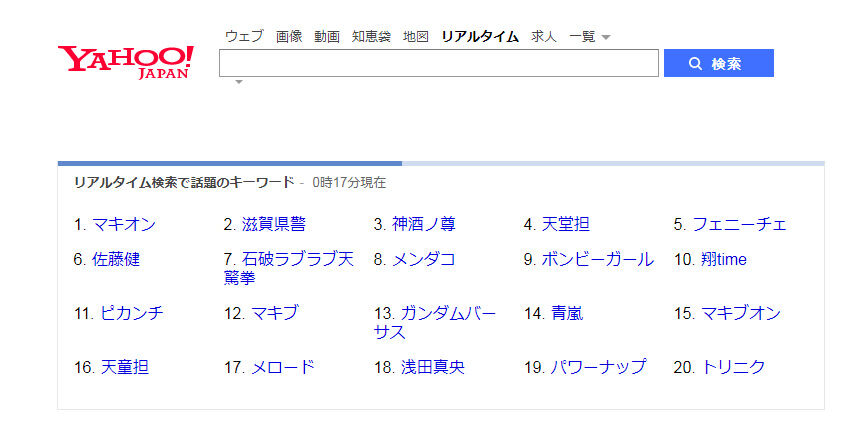Open keyword 3 神酒ノ尊

click(x=424, y=224)
